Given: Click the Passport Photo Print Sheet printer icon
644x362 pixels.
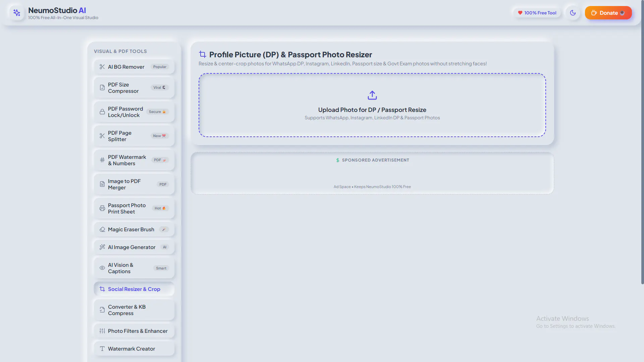Looking at the screenshot, I should [x=102, y=208].
